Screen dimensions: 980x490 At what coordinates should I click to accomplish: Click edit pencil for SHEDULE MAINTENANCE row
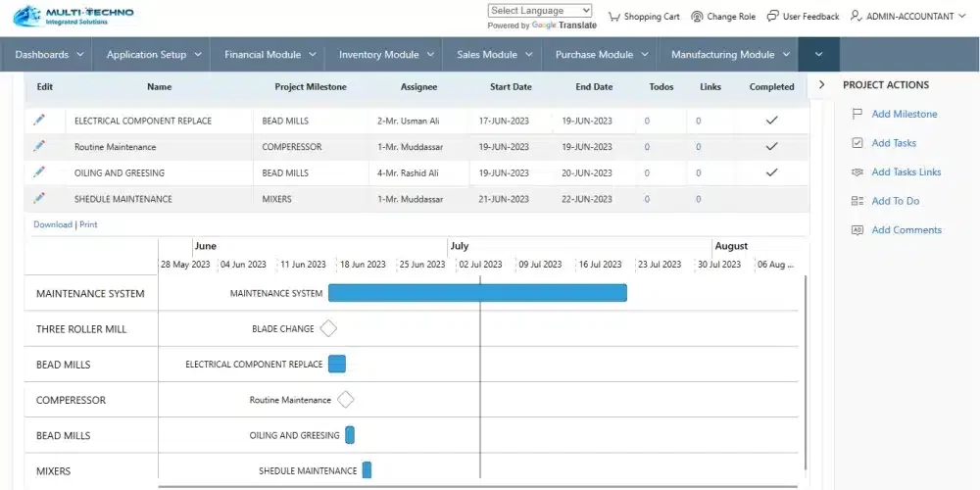pos(39,198)
